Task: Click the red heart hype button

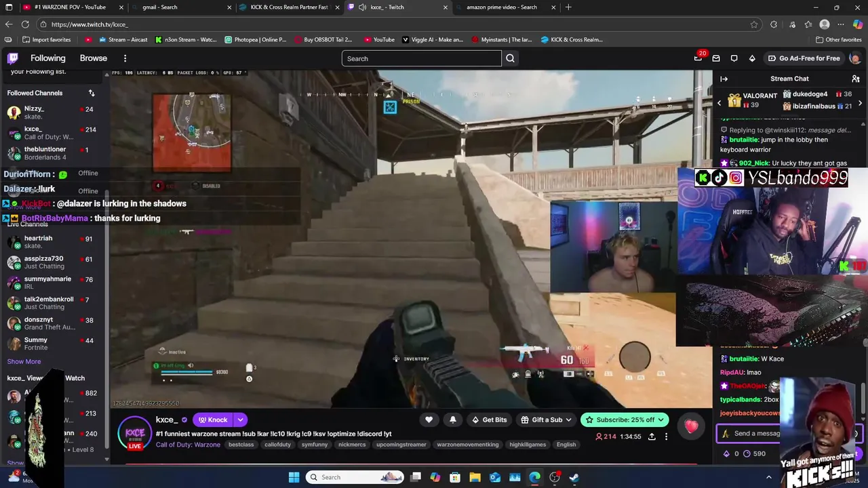Action: point(691,426)
